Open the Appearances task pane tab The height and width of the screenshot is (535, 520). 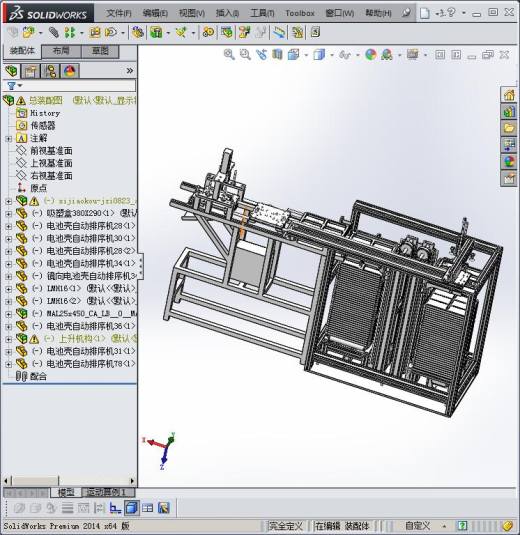[509, 162]
